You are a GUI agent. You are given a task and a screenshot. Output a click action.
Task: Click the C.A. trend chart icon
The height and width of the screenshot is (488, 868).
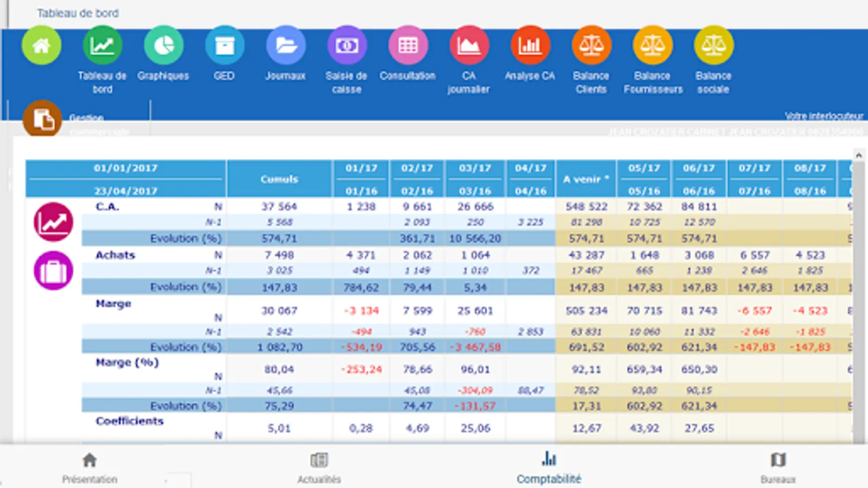click(x=53, y=222)
